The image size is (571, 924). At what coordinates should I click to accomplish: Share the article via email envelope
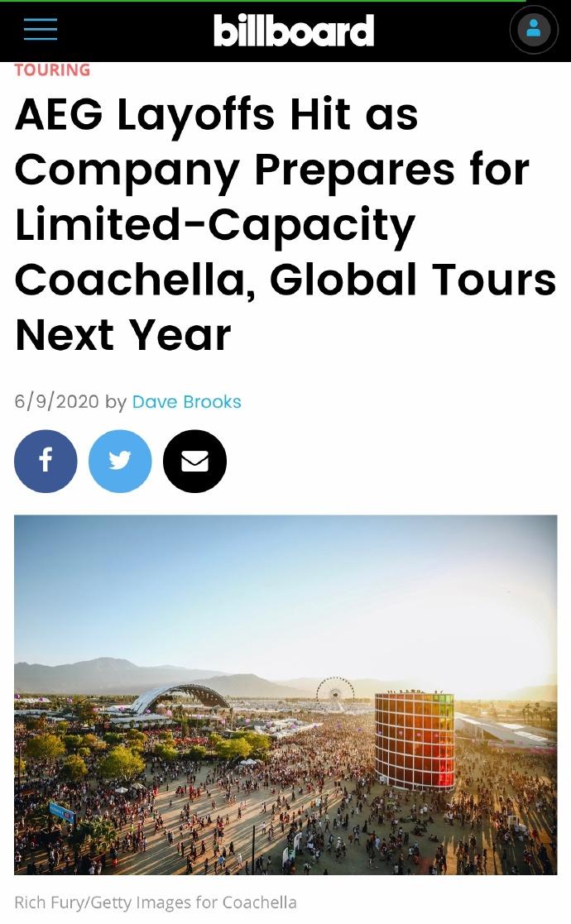click(194, 461)
